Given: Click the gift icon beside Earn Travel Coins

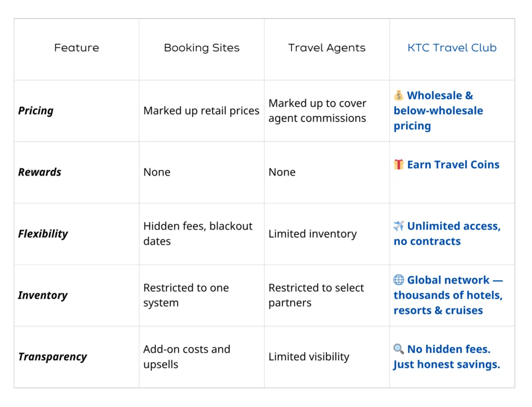Looking at the screenshot, I should (399, 165).
